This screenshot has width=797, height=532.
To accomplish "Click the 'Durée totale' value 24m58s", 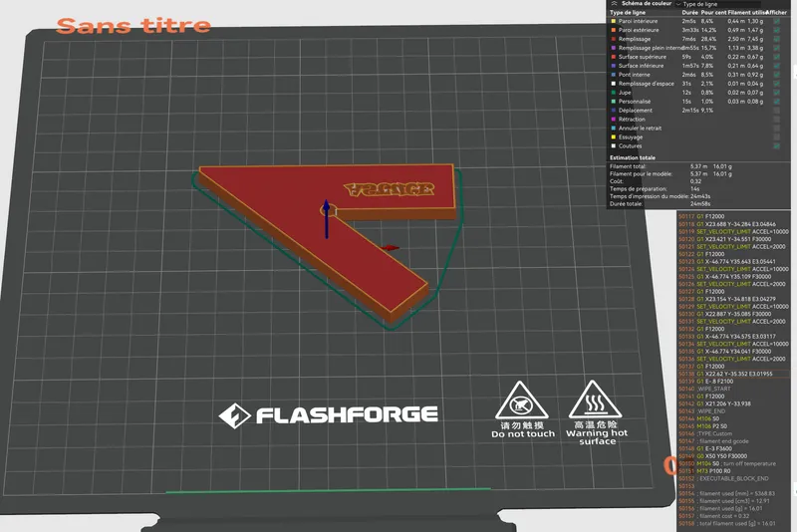I will (700, 204).
